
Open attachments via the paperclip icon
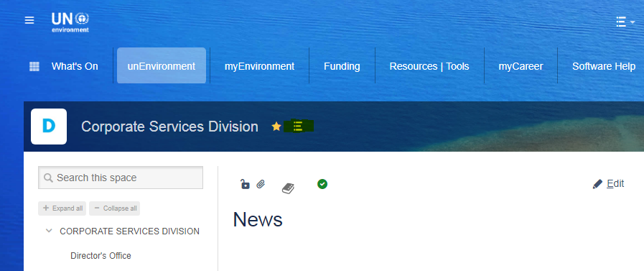pos(261,184)
